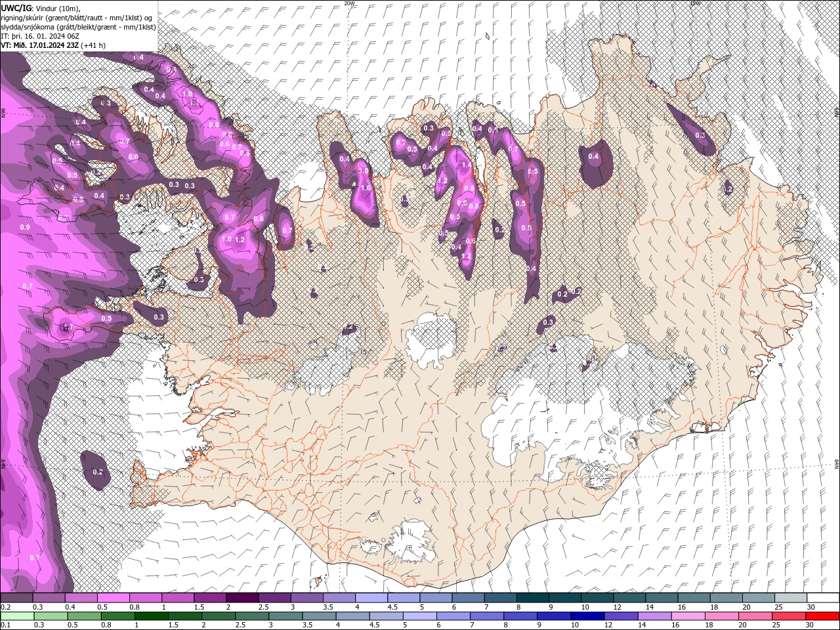Click the 'slydda/snjókoma' description line
This screenshot has width=840, height=630.
[77, 27]
